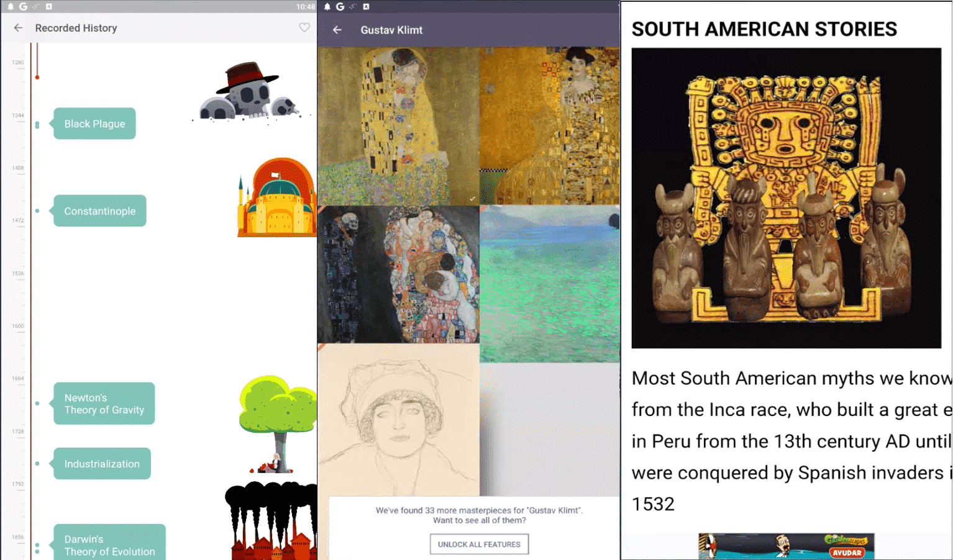Viewport: 953px width, 560px height.
Task: Tap the back arrow on Recorded History screen
Action: tap(18, 27)
